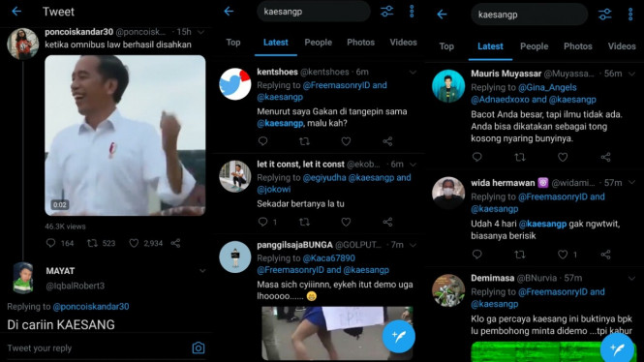Screen dimensions: 644x362
Task: Open kentshoes' profile avatar
Action: tap(235, 84)
